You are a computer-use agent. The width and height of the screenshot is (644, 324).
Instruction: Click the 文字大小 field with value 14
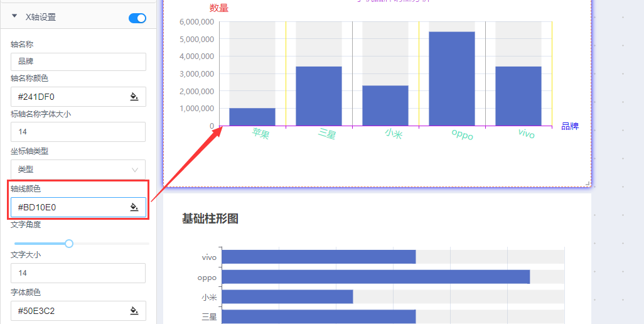pos(78,273)
